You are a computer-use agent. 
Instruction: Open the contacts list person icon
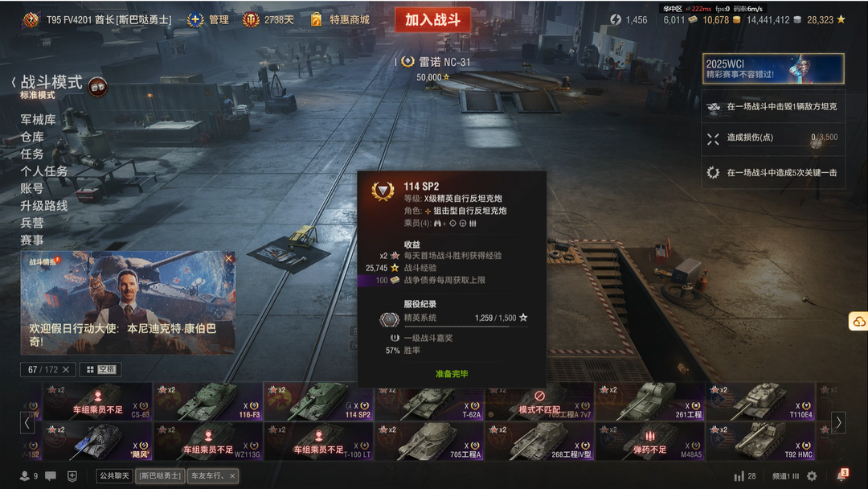24,475
